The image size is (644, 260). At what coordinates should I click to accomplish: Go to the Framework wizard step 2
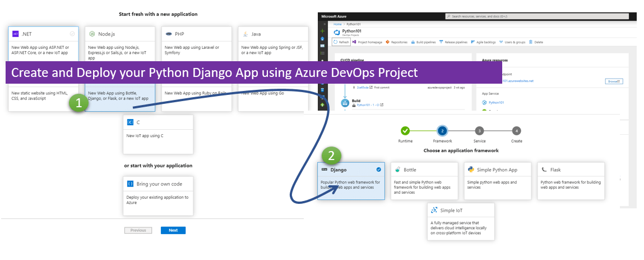pyautogui.click(x=442, y=131)
